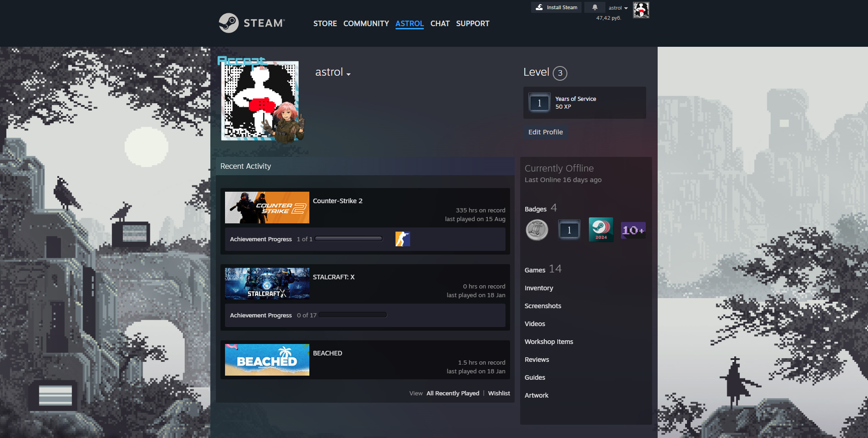This screenshot has width=868, height=438.
Task: Click STALCRAFT: X achievement progress bar
Action: pos(353,315)
